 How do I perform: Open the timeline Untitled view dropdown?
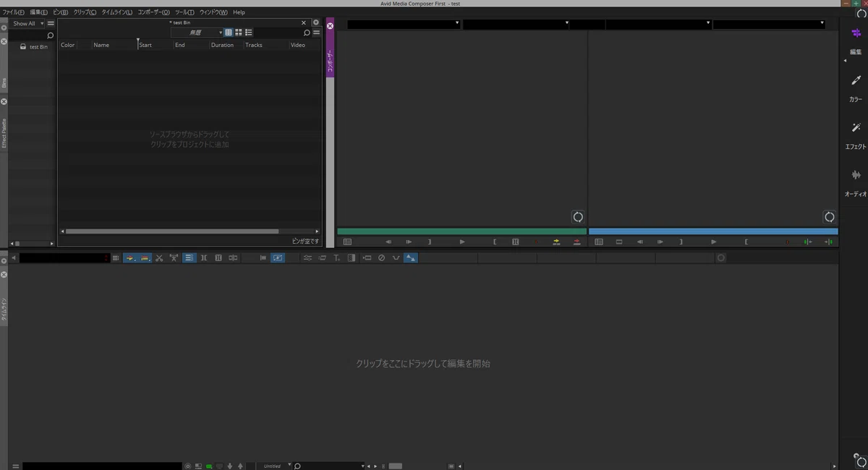[275, 466]
